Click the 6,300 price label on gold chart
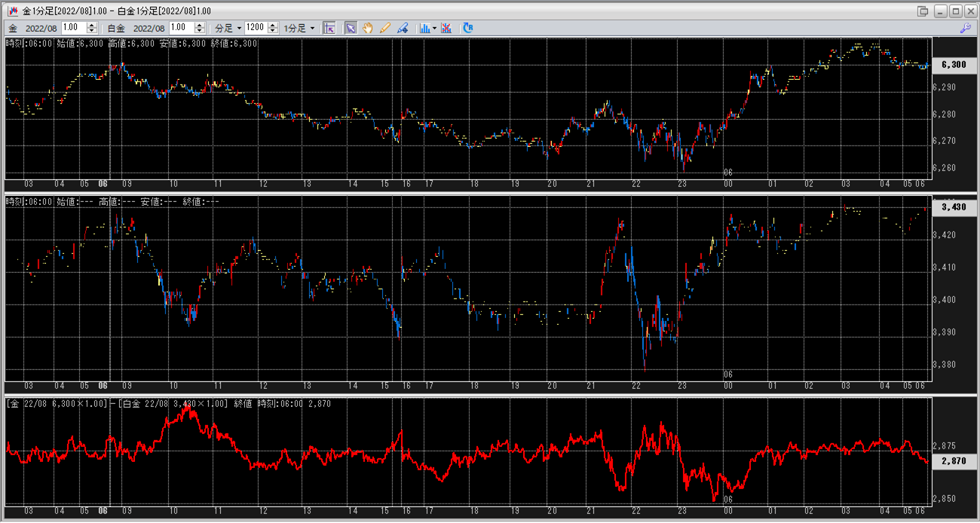This screenshot has width=980, height=523. [954, 65]
